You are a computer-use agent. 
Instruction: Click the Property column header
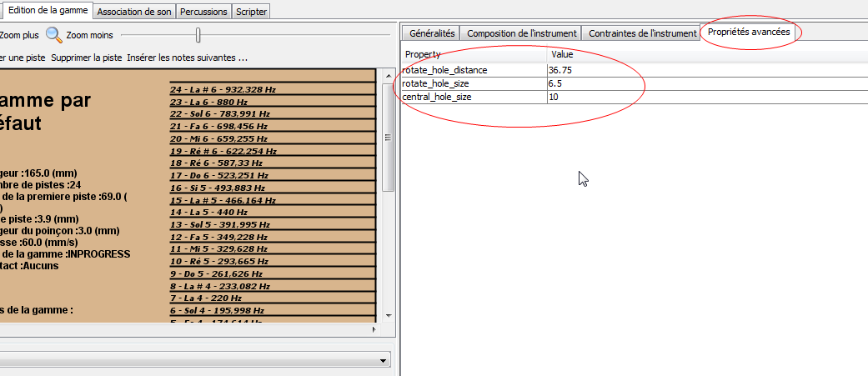(x=473, y=54)
